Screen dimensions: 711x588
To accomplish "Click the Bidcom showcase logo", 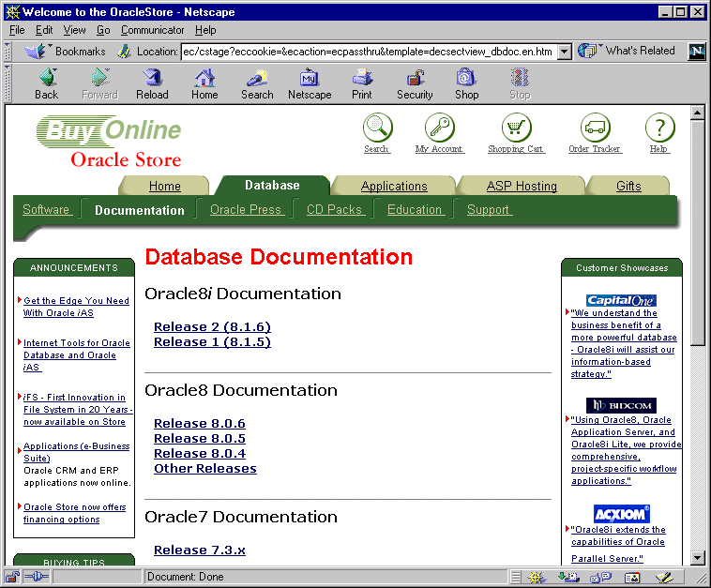I will coord(621,405).
